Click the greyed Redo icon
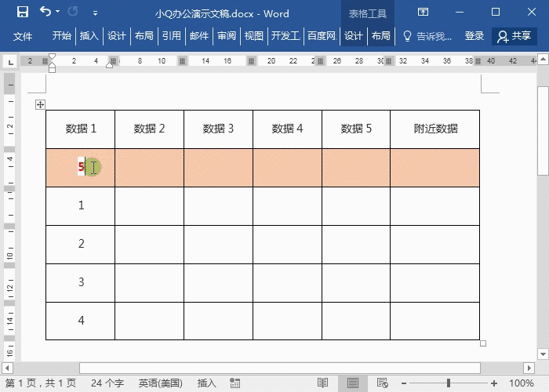549x392 pixels. (x=72, y=12)
